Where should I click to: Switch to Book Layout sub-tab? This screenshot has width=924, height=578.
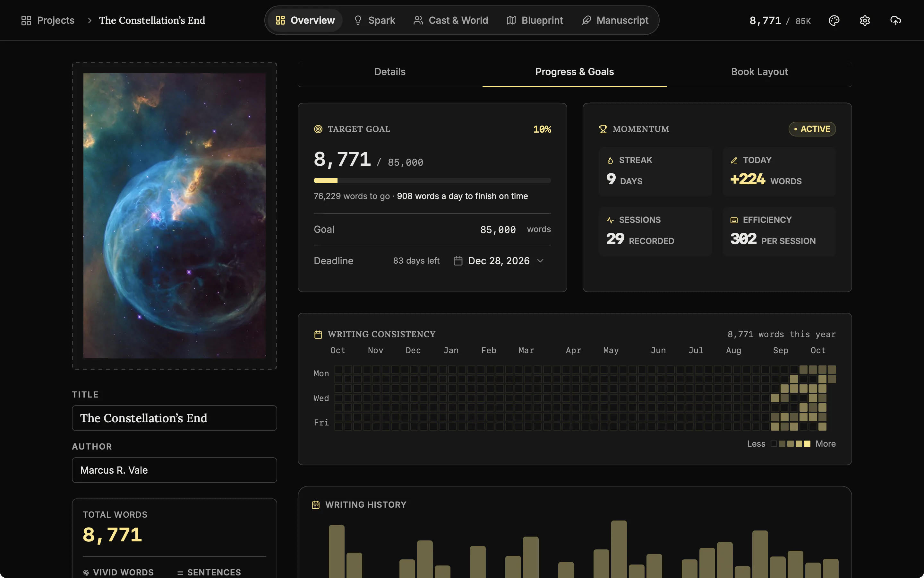[759, 72]
